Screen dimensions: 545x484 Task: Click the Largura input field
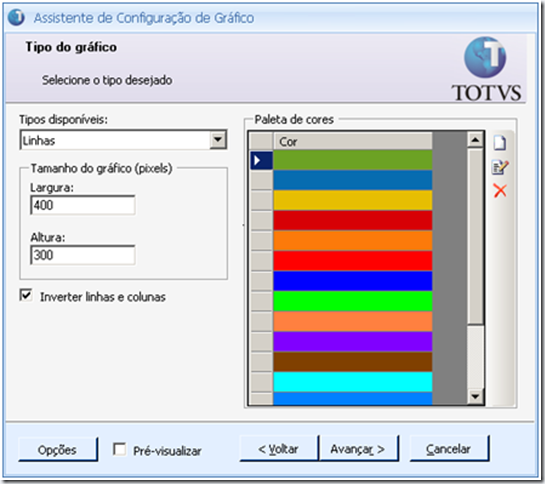[83, 205]
